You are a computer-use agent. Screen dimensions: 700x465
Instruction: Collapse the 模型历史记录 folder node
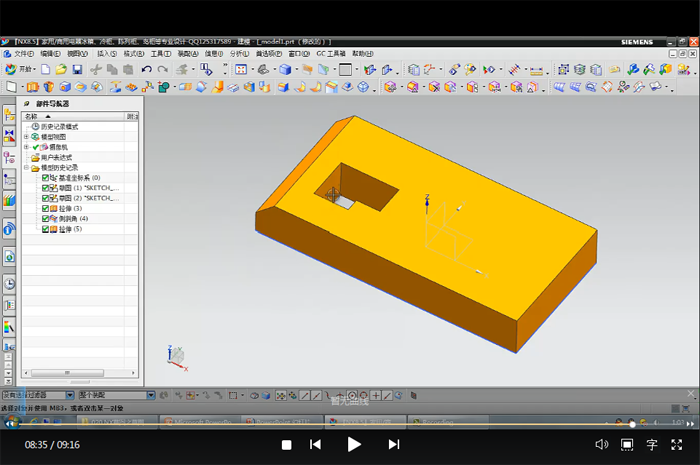[26, 168]
